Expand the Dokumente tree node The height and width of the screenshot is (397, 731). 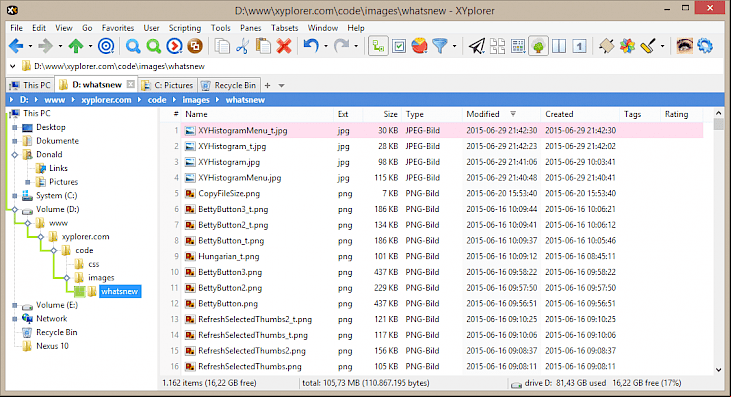pos(14,141)
